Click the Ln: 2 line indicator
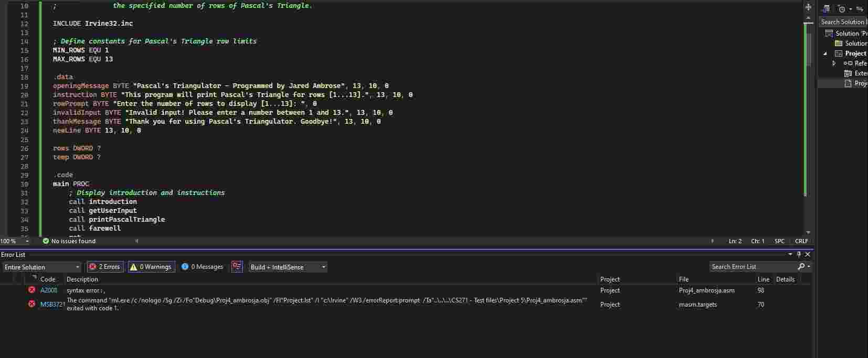 point(735,241)
